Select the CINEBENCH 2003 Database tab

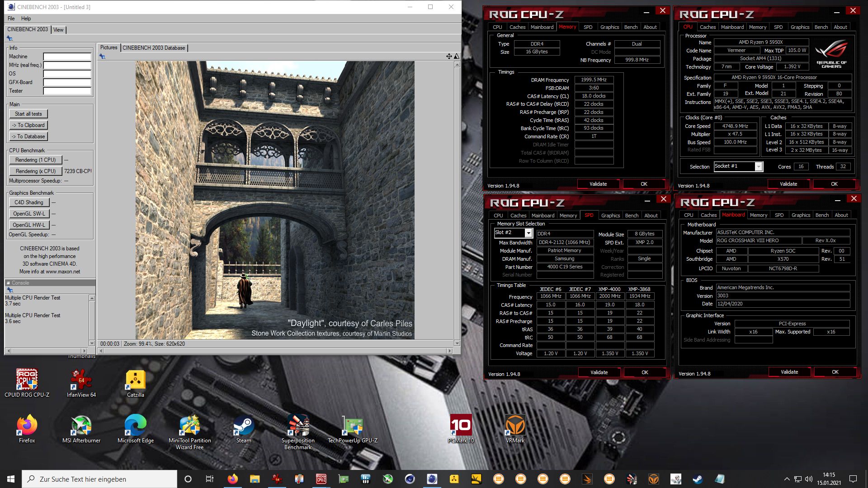coord(154,48)
